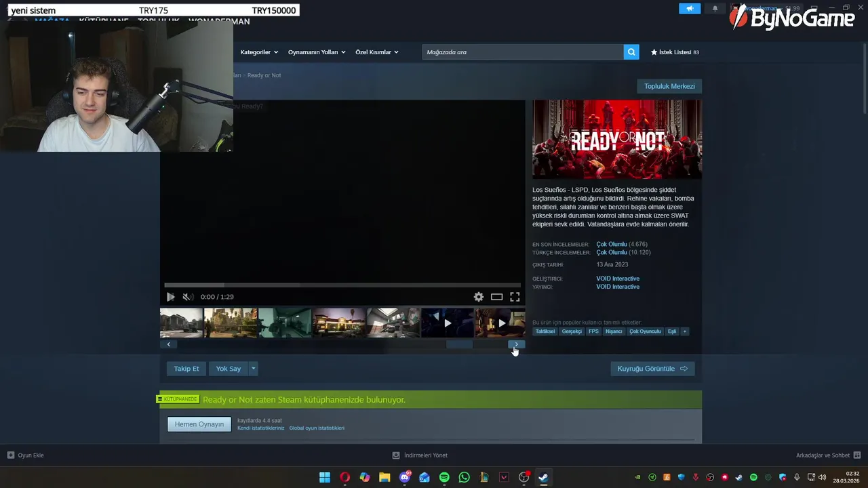Image resolution: width=868 pixels, height=488 pixels.
Task: Open the taskbar clock and date
Action: tap(847, 477)
